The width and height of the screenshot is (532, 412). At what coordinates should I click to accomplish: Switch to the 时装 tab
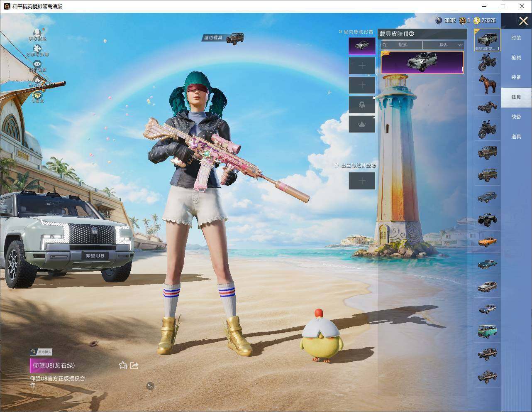(516, 38)
